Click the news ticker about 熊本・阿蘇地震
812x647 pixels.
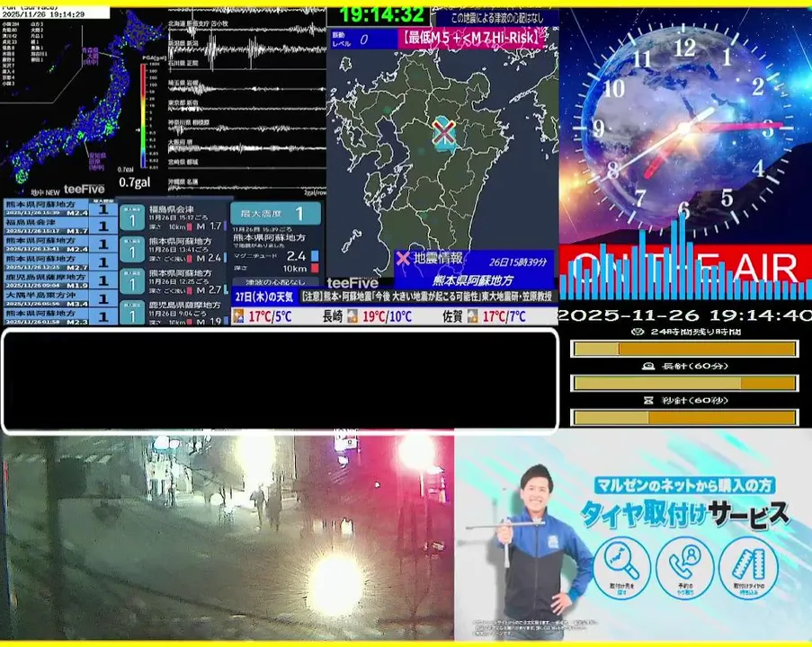(x=428, y=297)
